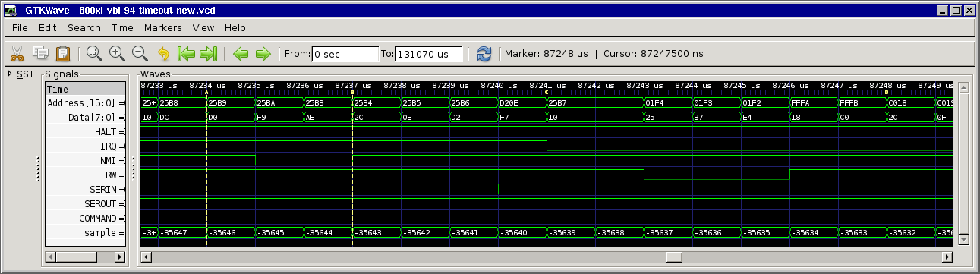Click the Cut toolbar icon
Image resolution: width=980 pixels, height=274 pixels.
point(17,54)
